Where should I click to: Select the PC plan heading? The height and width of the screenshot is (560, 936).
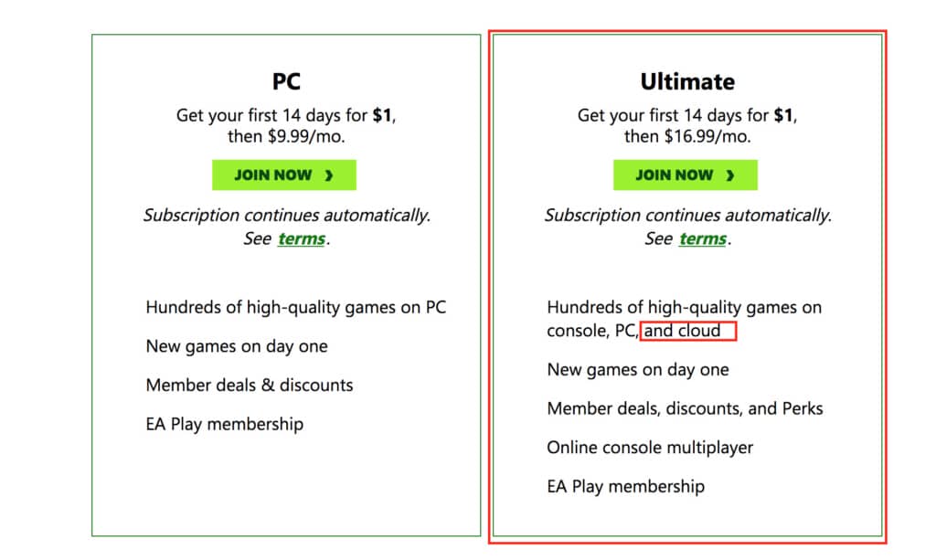(286, 81)
